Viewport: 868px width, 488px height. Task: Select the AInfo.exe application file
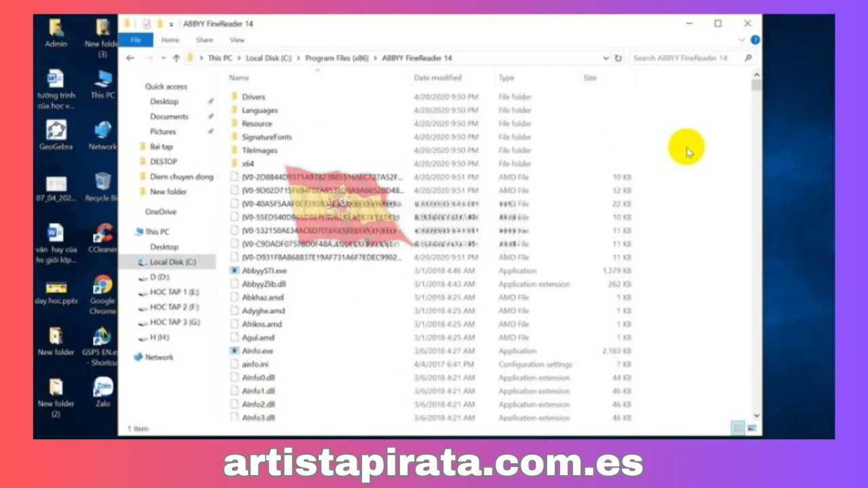258,351
